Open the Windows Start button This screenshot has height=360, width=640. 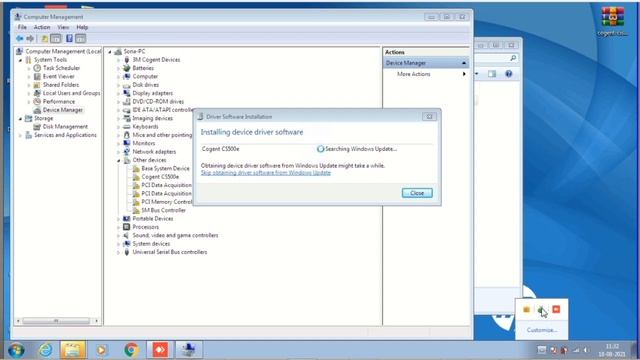tap(16, 350)
